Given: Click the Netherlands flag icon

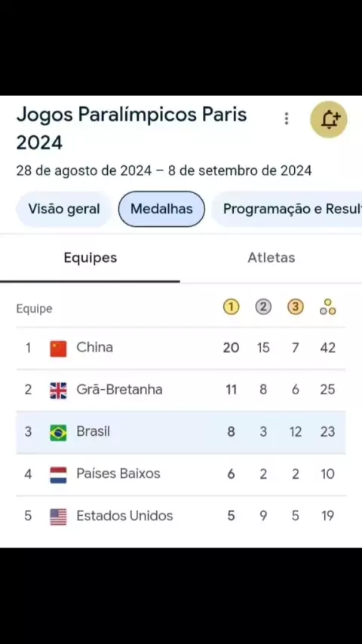Looking at the screenshot, I should click(58, 475).
